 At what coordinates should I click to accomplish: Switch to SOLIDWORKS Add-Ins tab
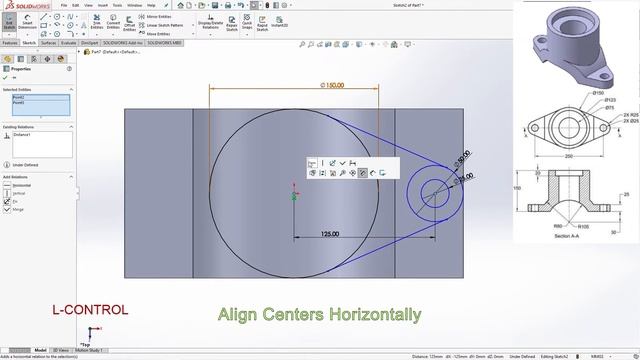click(x=122, y=42)
